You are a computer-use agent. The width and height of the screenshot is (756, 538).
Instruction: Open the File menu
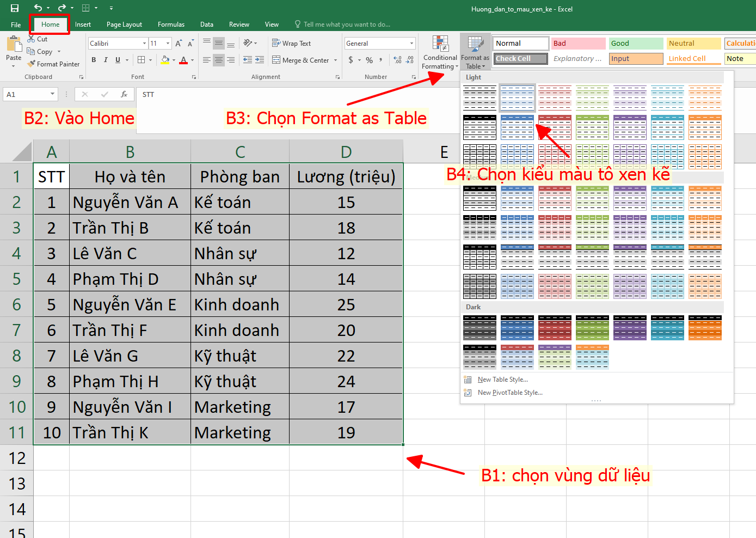point(15,24)
